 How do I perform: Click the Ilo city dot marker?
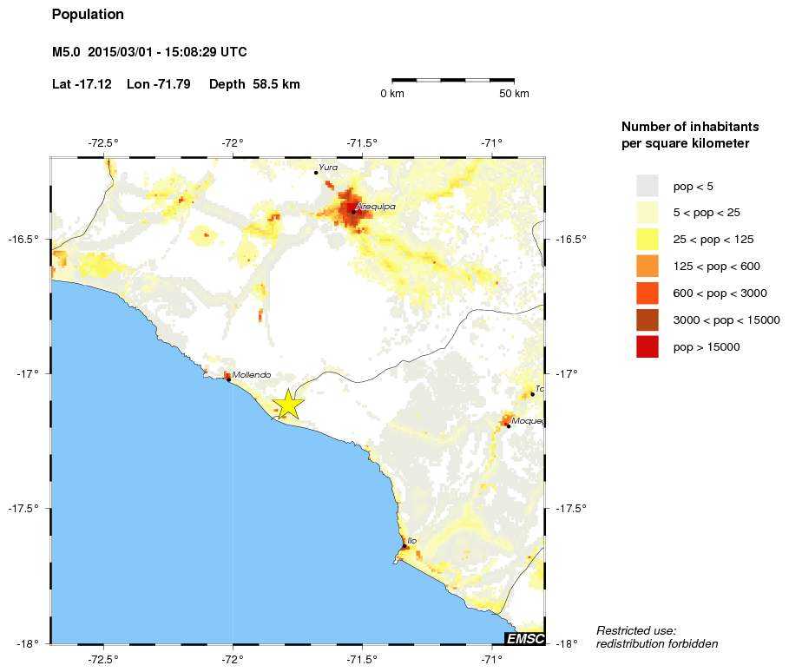point(404,545)
